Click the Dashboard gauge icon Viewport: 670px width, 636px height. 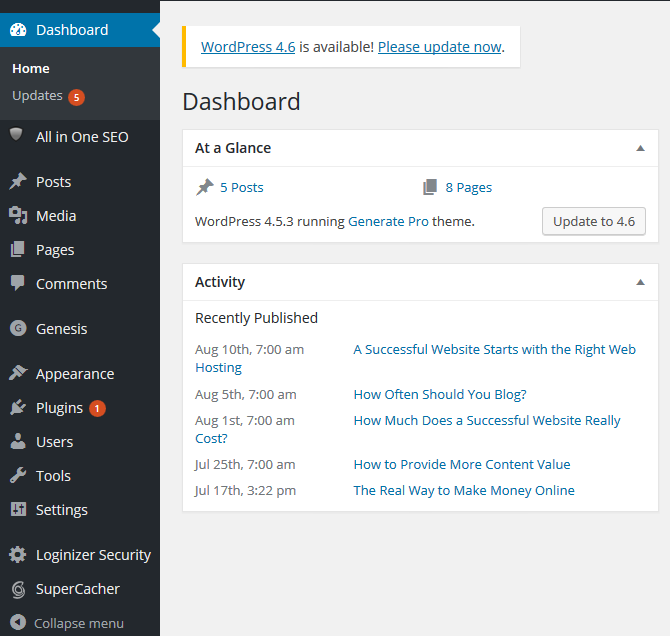coord(18,30)
